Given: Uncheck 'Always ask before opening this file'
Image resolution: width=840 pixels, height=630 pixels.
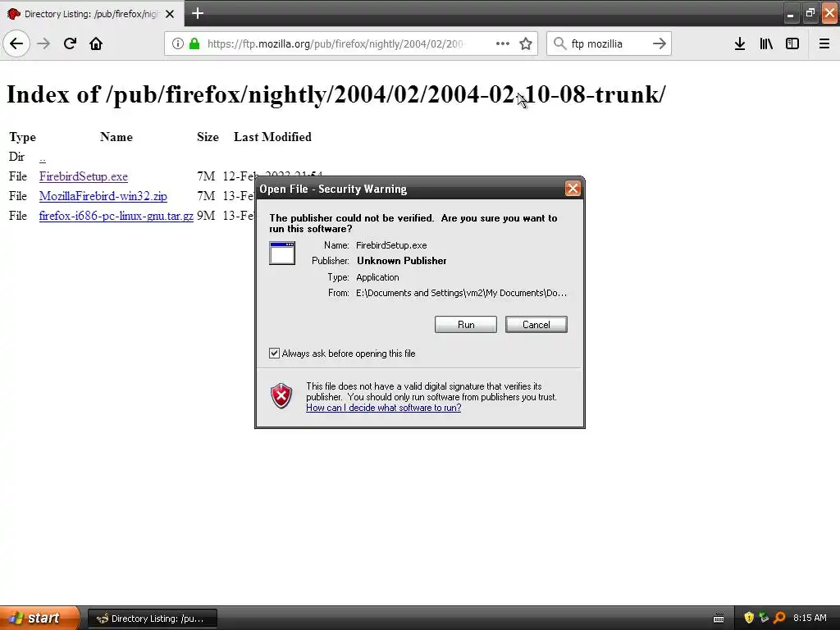Looking at the screenshot, I should (x=274, y=353).
